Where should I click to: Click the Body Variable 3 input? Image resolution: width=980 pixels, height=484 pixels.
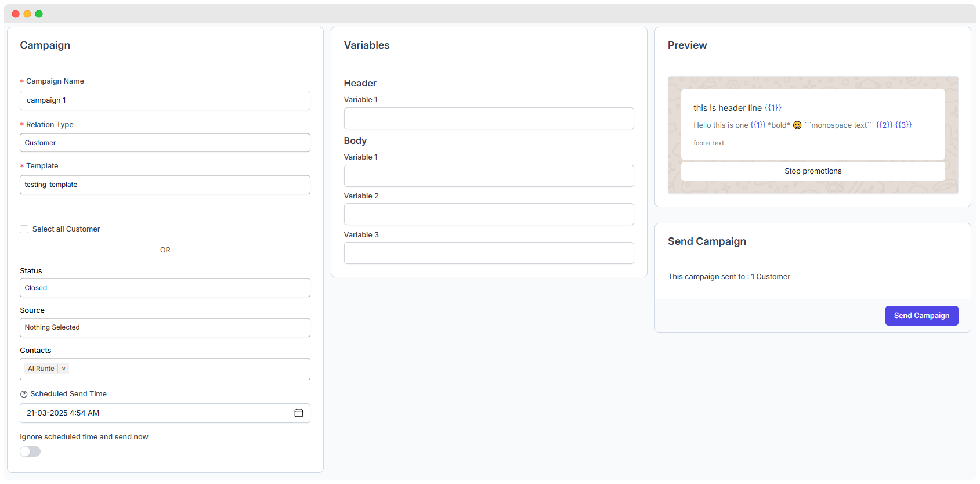click(489, 253)
